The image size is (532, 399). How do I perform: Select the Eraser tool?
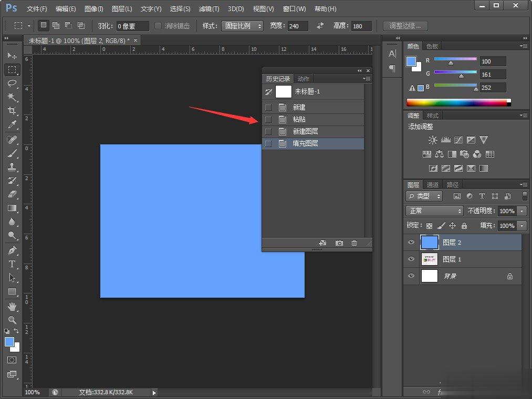tap(12, 194)
